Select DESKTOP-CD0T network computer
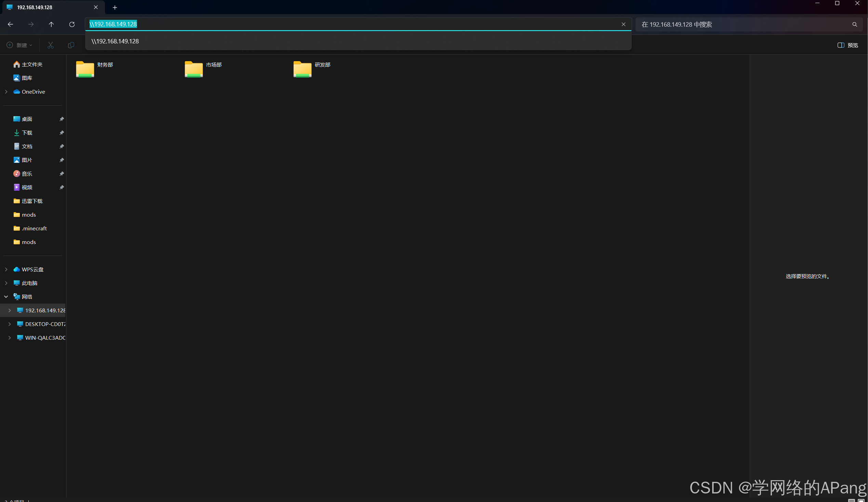The image size is (868, 502). coord(45,324)
